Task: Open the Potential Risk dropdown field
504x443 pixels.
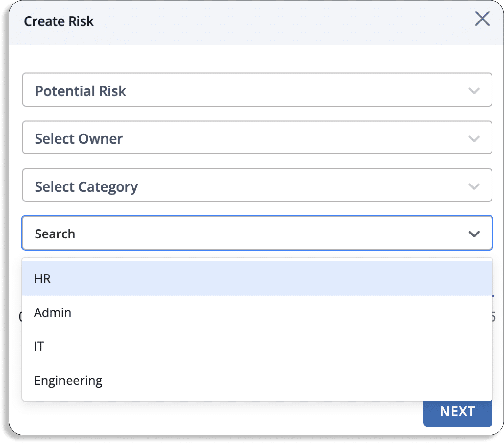Action: click(x=257, y=90)
